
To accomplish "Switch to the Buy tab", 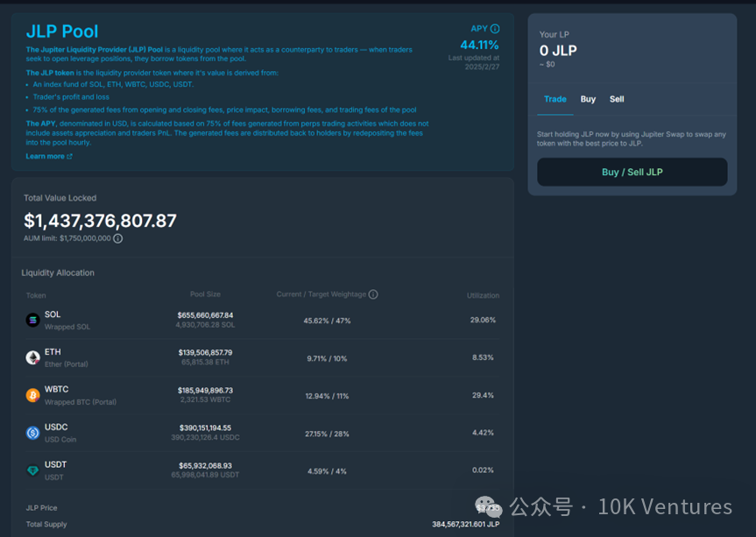I will [x=588, y=99].
